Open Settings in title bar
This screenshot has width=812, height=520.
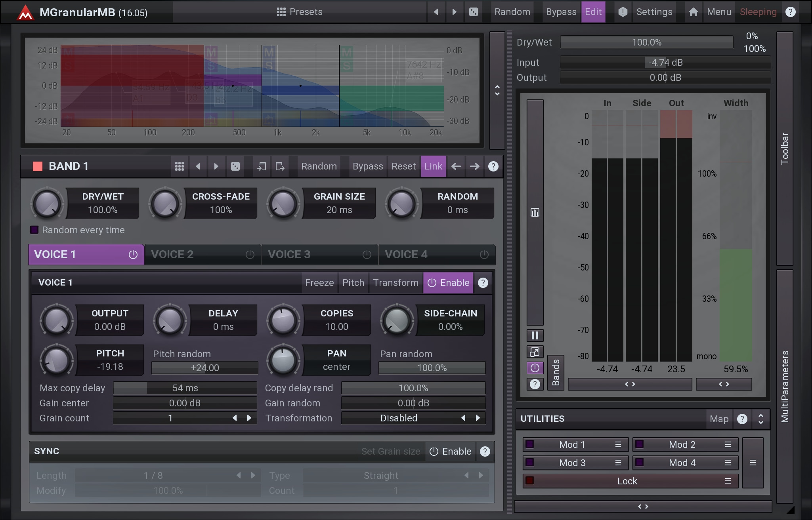(x=654, y=12)
